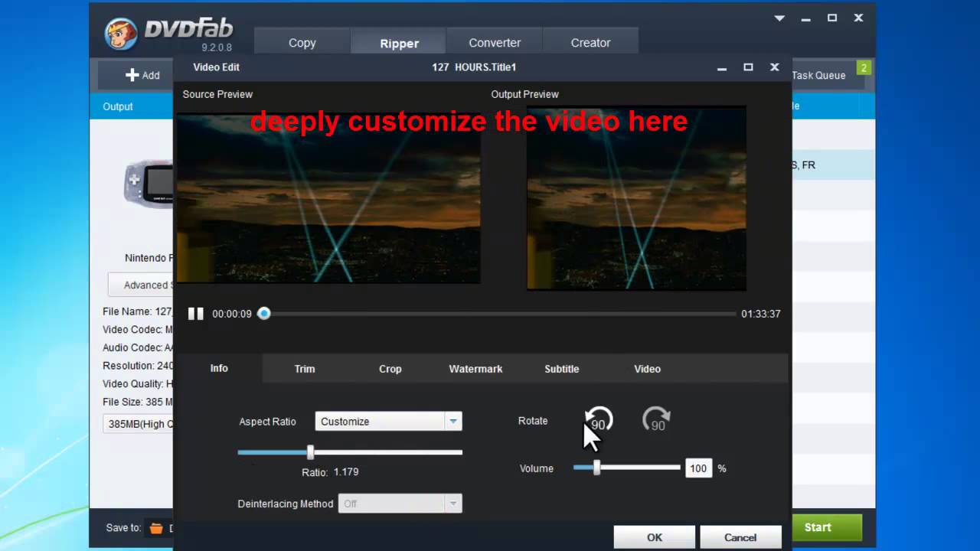980x551 pixels.
Task: Open the Advanced Settings button in main window
Action: (x=141, y=285)
